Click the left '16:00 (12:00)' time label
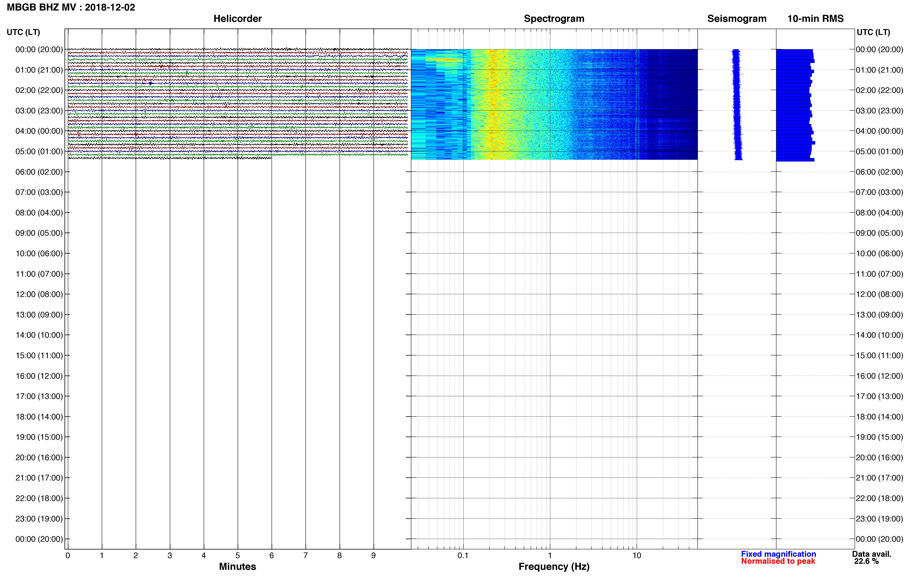This screenshot has height=578, width=924. [x=39, y=376]
